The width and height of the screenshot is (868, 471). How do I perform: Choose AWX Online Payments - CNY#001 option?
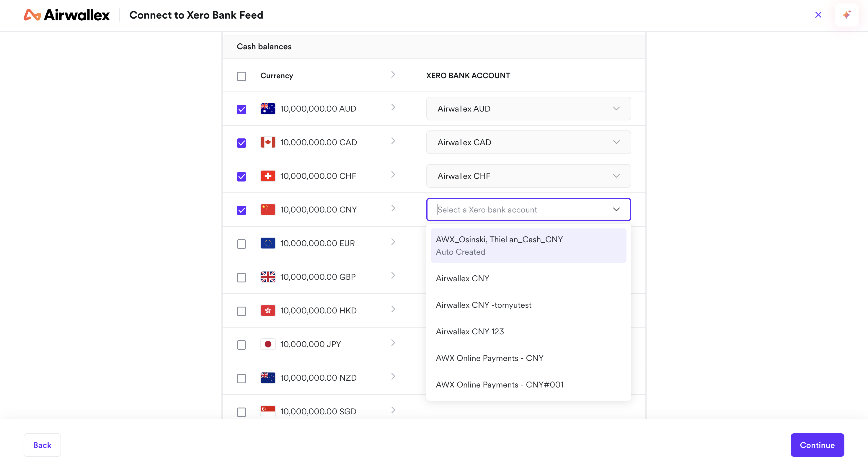(x=528, y=385)
